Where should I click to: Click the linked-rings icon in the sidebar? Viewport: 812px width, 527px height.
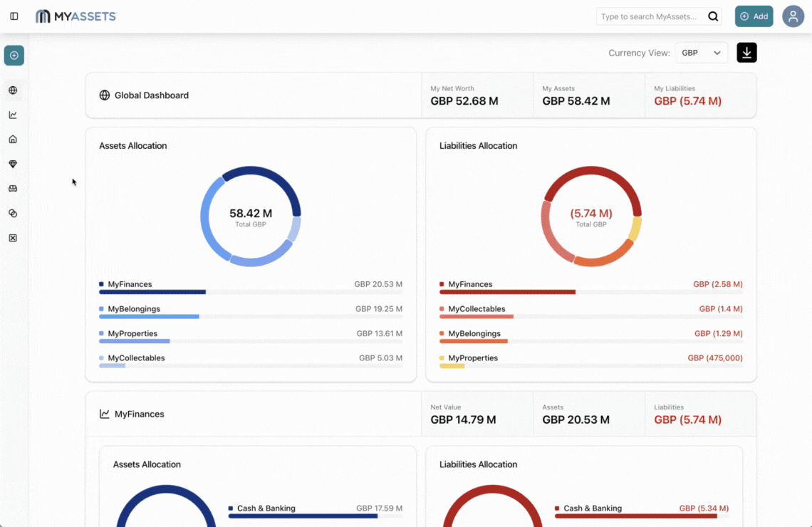click(x=13, y=213)
